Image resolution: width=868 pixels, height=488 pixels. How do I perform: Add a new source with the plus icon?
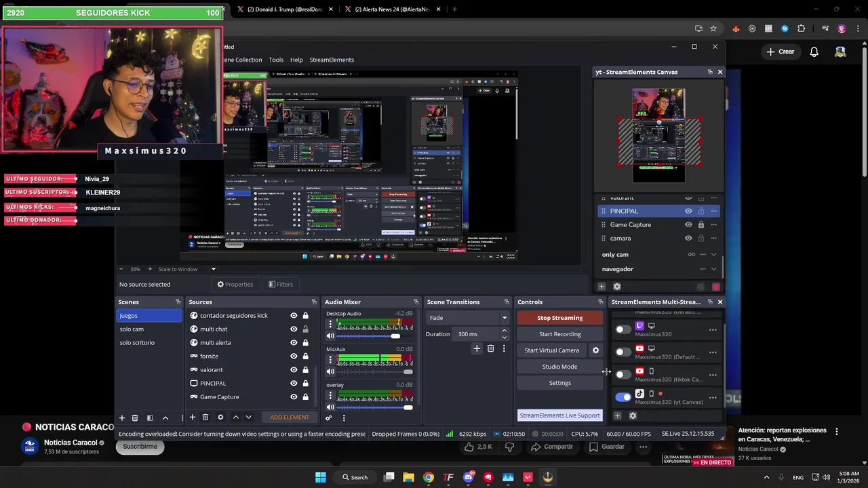click(193, 417)
